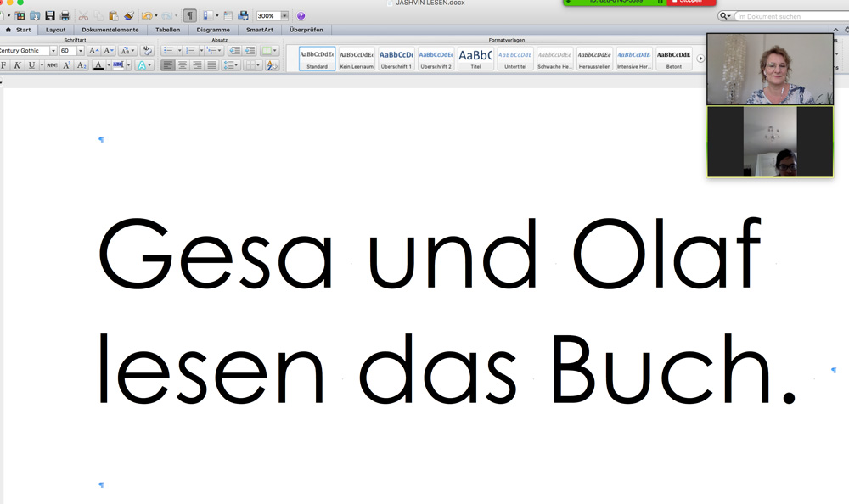Activate the format painter brush

(x=129, y=16)
